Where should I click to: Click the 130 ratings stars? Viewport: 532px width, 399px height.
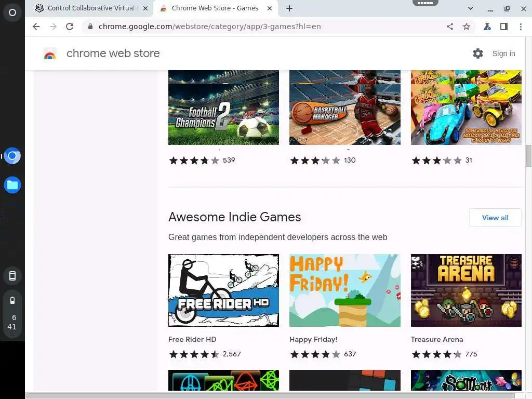click(x=315, y=161)
